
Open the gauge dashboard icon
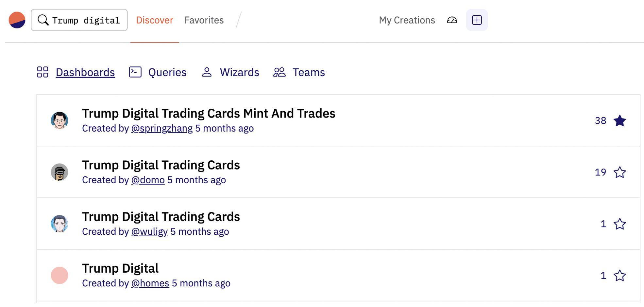click(452, 20)
